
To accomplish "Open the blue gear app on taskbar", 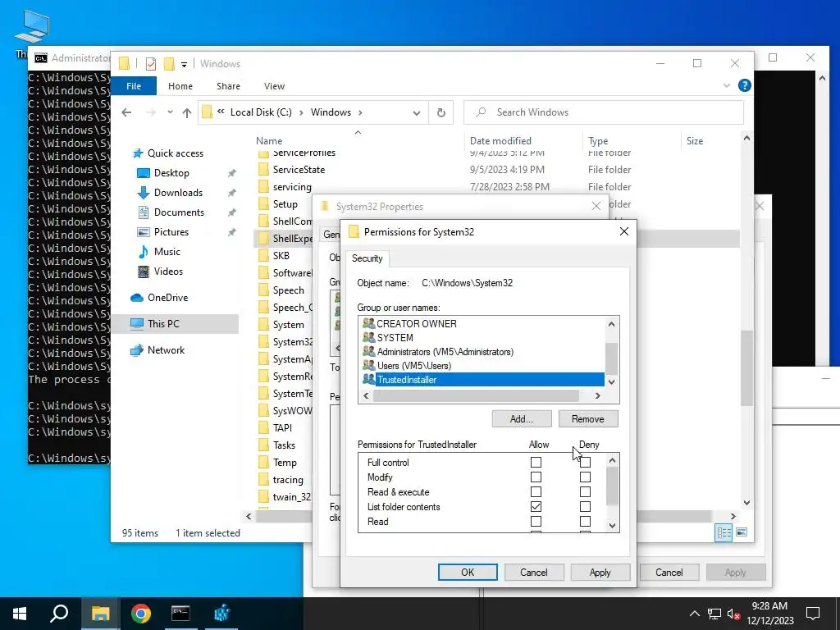I will 221,614.
